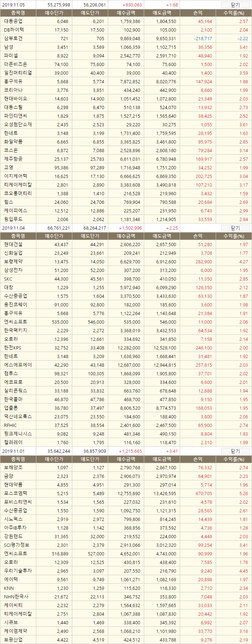This screenshot has width=252, height=644.
Task: Click the -2.22 return rate value
Action: point(242,39)
